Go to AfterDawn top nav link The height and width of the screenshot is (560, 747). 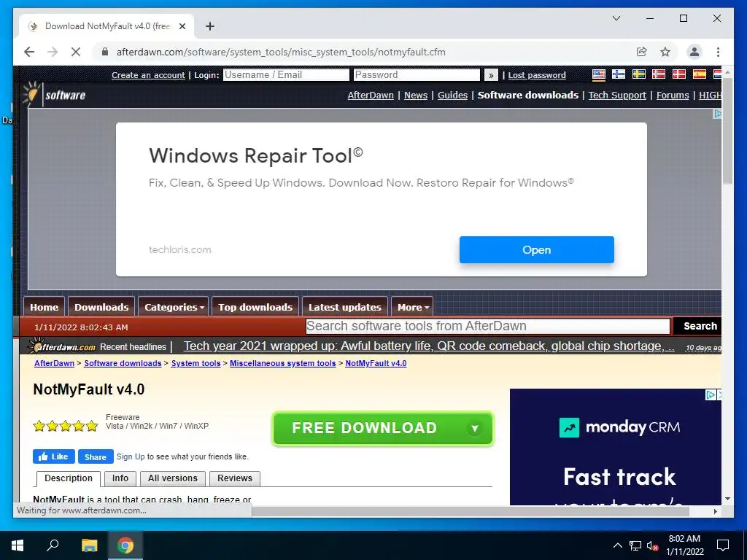[x=371, y=96]
